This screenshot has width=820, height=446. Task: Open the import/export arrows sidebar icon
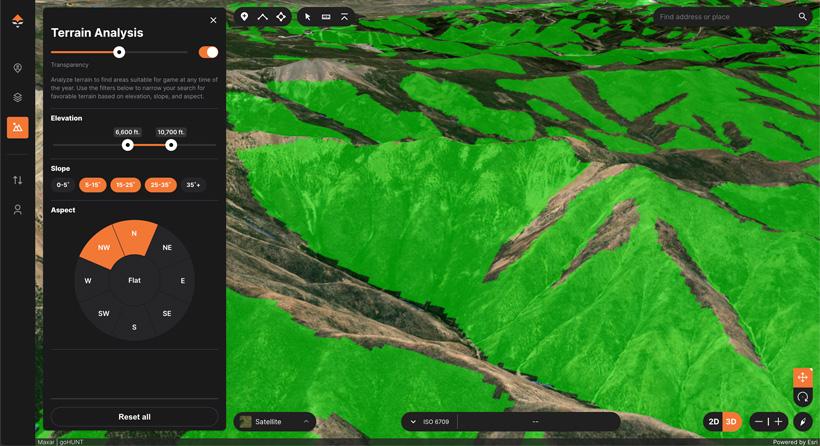click(x=17, y=180)
